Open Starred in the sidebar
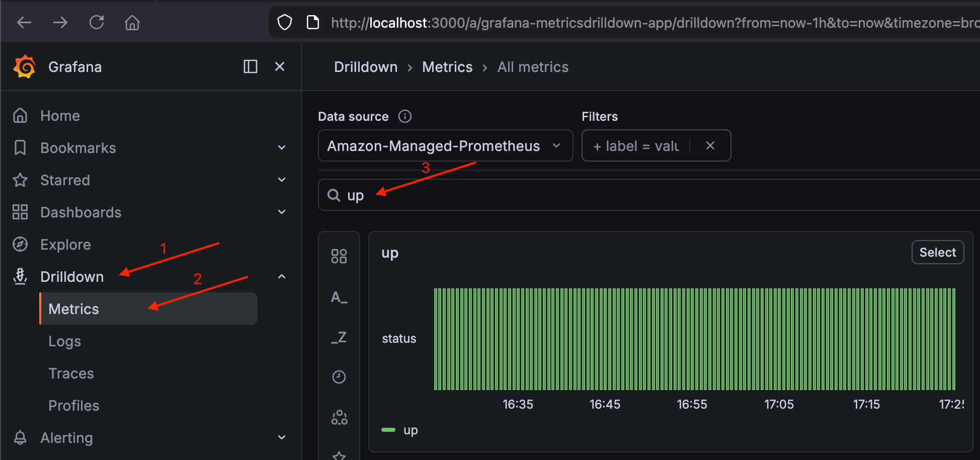980x460 pixels. (65, 180)
